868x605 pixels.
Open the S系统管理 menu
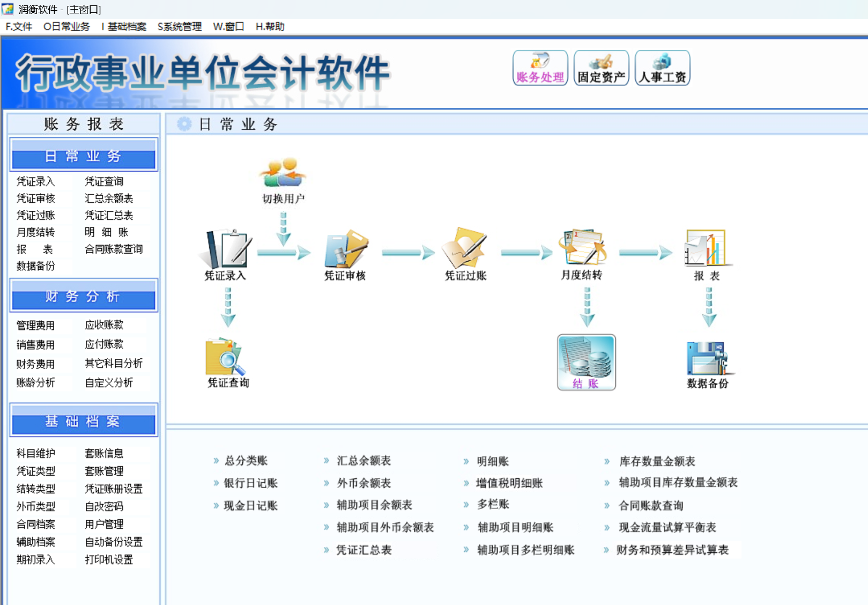180,27
